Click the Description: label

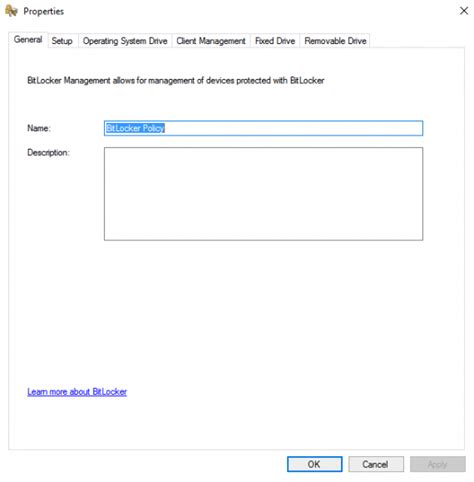pyautogui.click(x=48, y=153)
